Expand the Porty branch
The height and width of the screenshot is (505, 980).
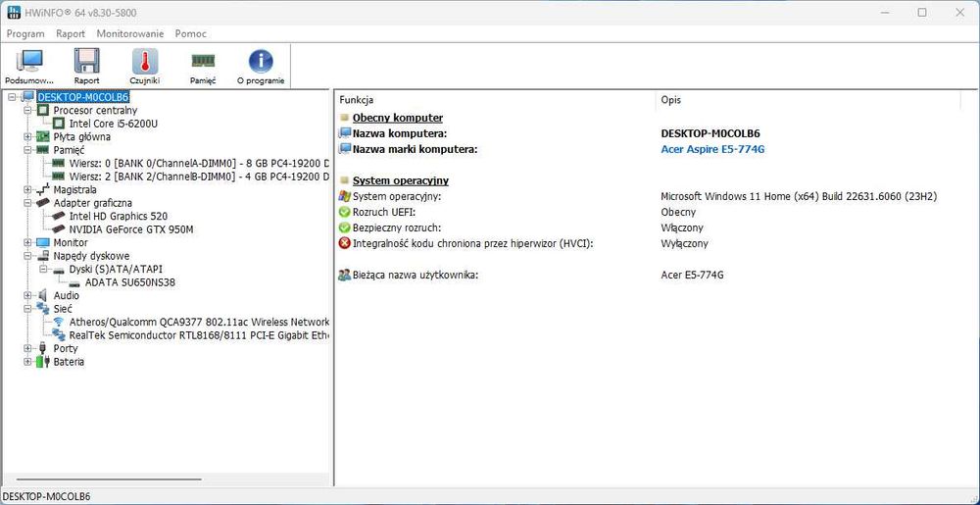[x=27, y=348]
